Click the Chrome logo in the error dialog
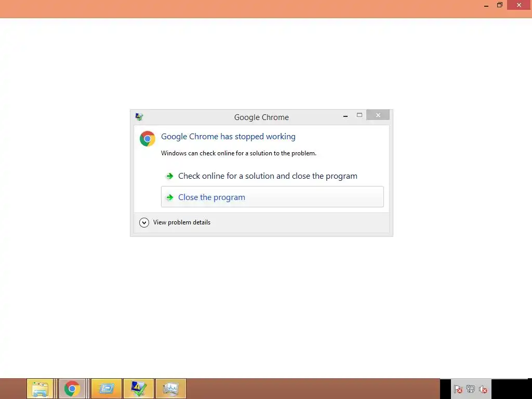Image resolution: width=532 pixels, height=399 pixels. point(147,139)
